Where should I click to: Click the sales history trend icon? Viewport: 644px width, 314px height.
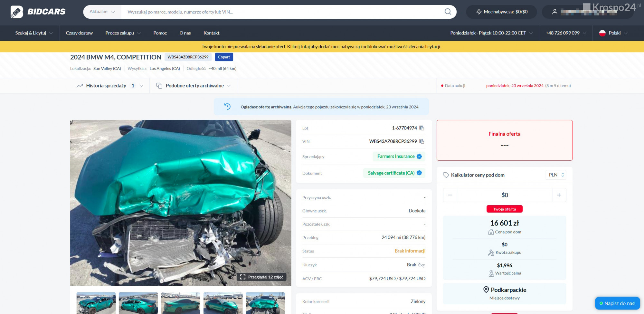click(x=80, y=86)
